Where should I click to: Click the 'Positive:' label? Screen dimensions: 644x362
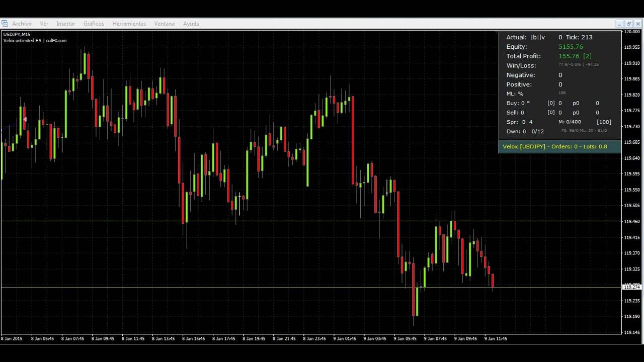coord(519,84)
